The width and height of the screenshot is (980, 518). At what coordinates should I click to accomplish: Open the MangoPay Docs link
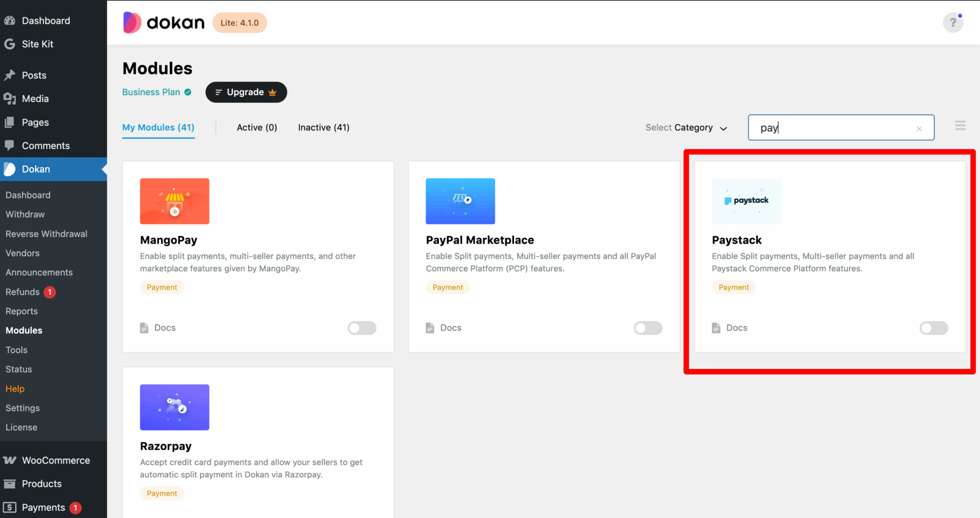[165, 328]
